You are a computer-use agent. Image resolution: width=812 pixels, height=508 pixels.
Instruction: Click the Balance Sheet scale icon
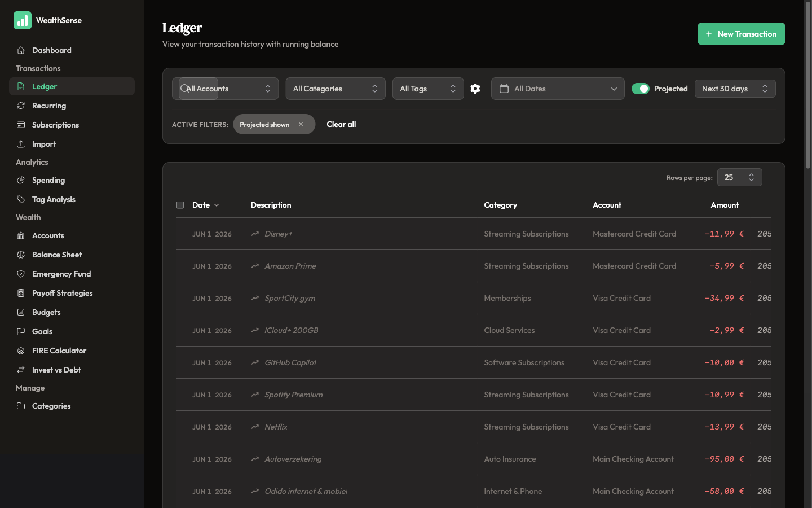coord(21,255)
